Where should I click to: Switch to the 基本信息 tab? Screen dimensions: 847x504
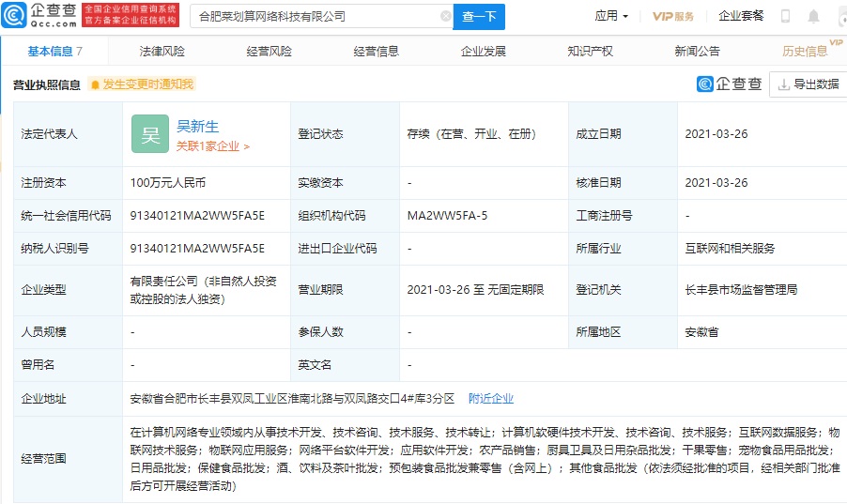point(54,52)
